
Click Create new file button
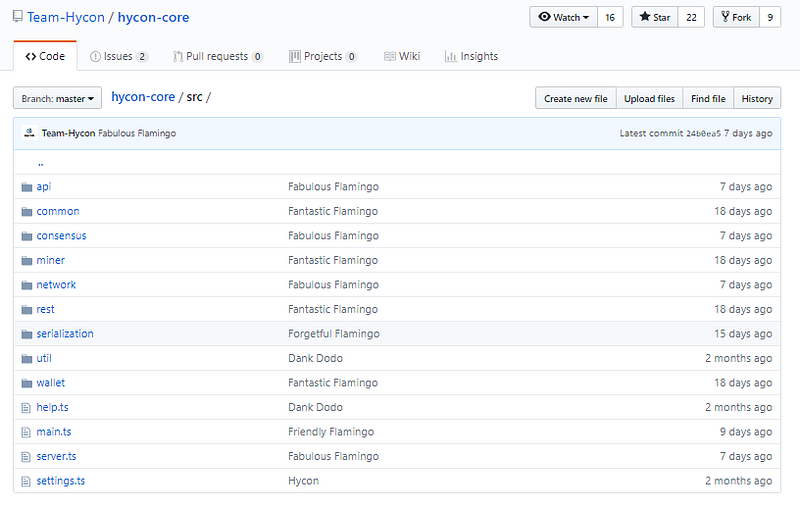[576, 99]
